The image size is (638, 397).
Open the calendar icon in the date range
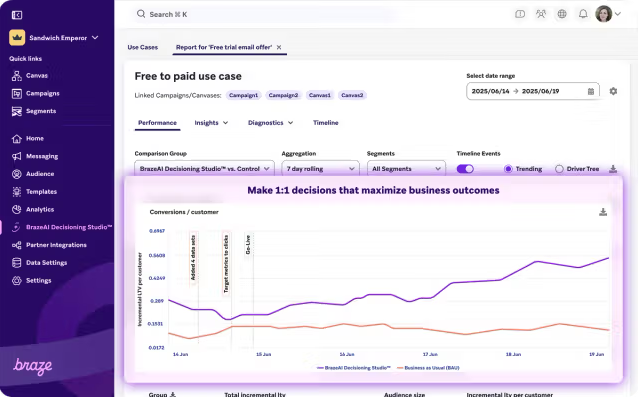click(x=591, y=92)
